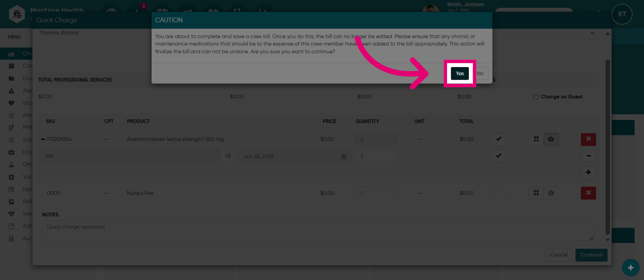Click the floating plus button at bottom right
The image size is (644, 280).
tap(631, 268)
